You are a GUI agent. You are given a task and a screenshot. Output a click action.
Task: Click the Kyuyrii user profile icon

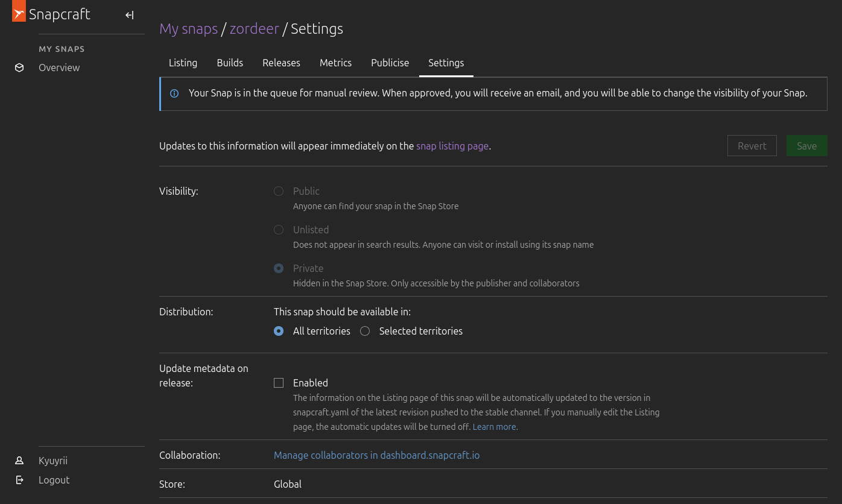click(x=19, y=461)
